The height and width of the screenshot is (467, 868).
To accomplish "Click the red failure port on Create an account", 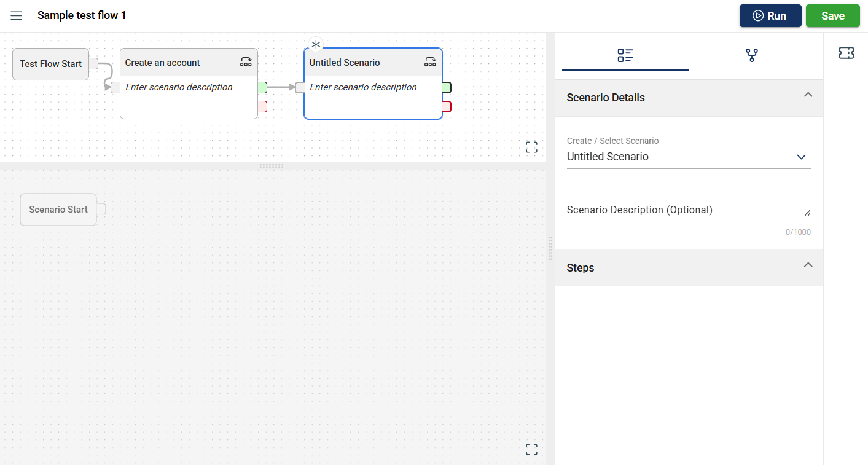I will click(262, 106).
